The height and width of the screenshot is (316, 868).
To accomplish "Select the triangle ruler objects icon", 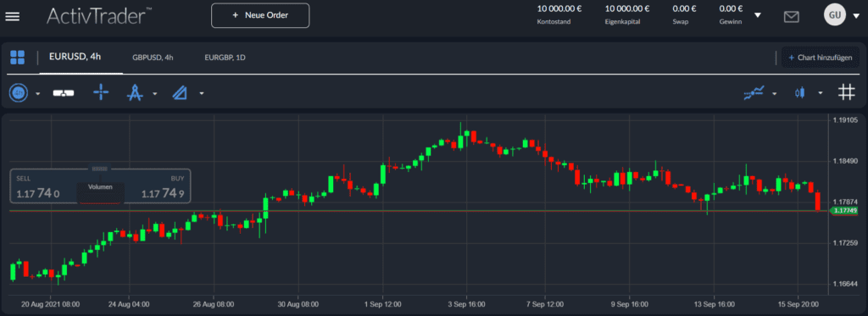I will pos(180,93).
